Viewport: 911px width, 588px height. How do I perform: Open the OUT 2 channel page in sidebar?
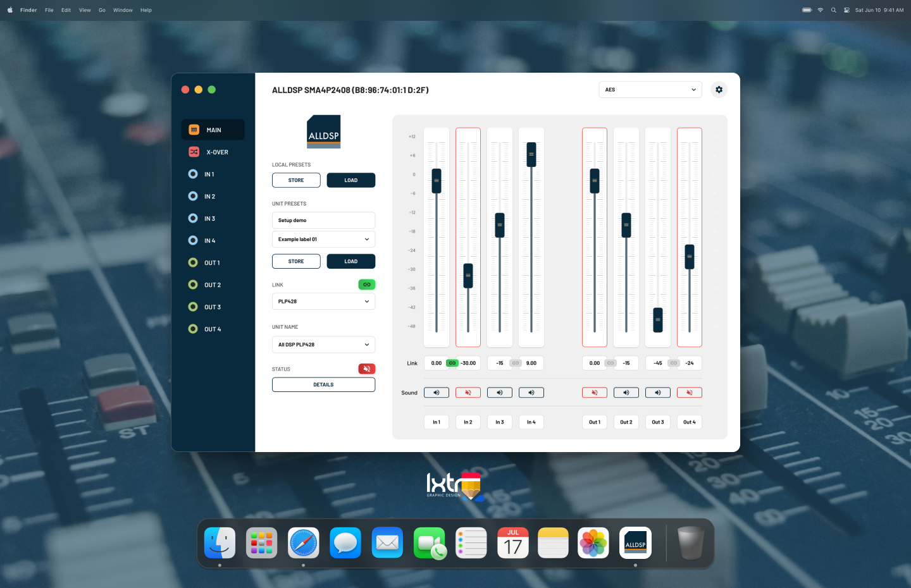(x=213, y=285)
